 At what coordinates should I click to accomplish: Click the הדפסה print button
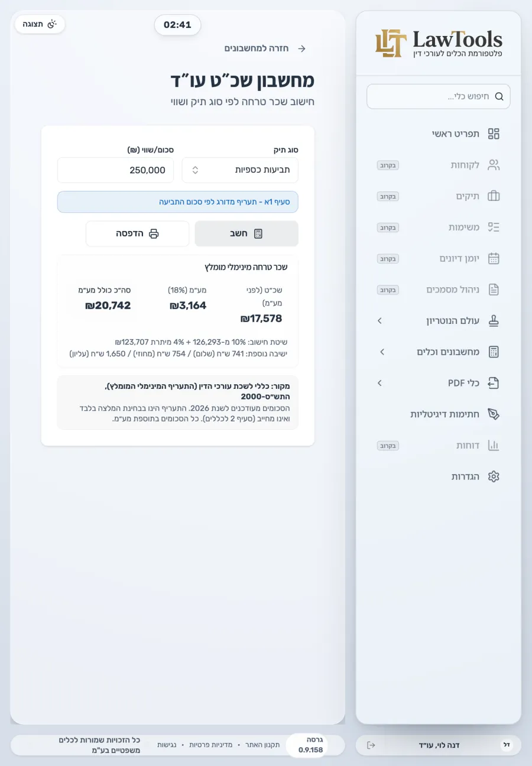[137, 233]
